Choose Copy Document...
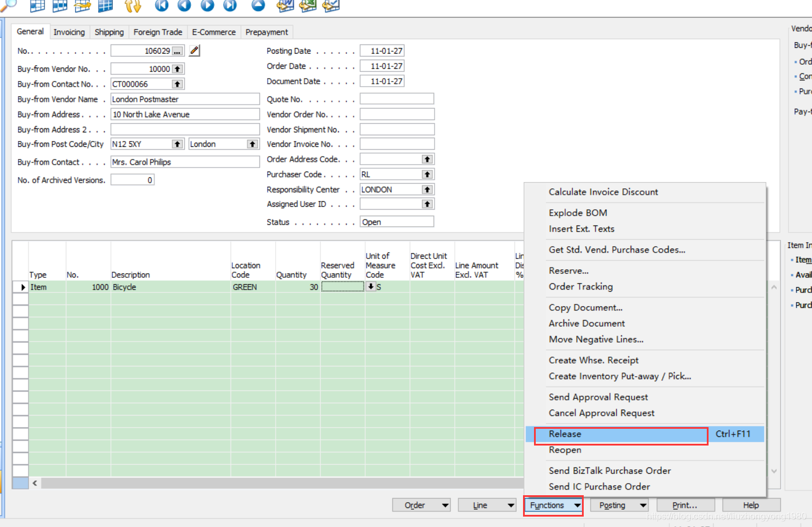Screen dimensions: 812x527 (645, 307)
